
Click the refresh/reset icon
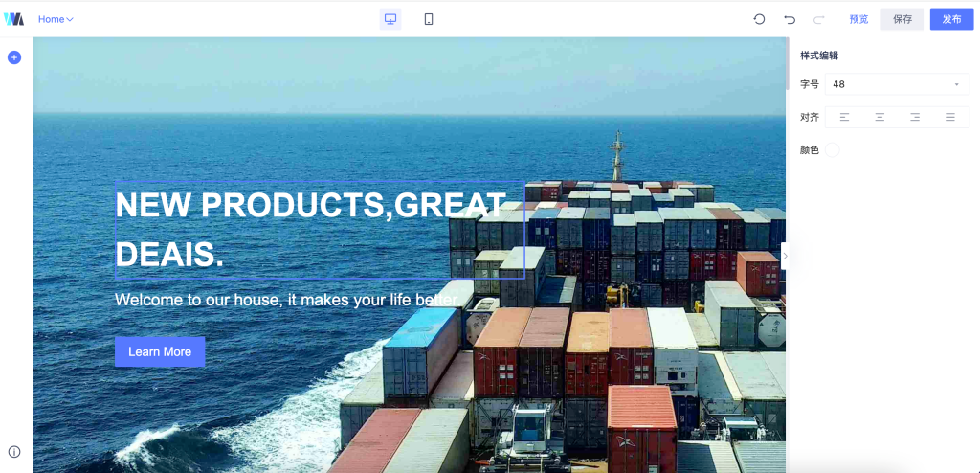click(759, 19)
